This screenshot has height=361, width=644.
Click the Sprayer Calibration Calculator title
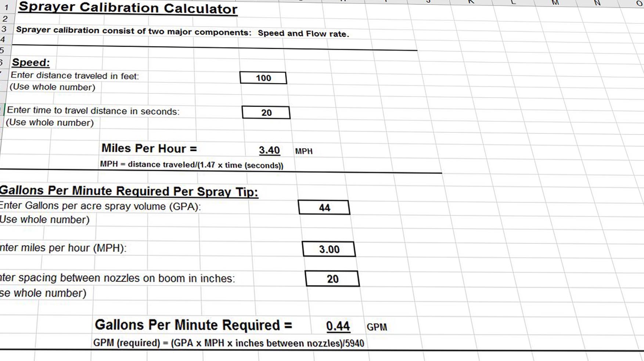tap(128, 8)
